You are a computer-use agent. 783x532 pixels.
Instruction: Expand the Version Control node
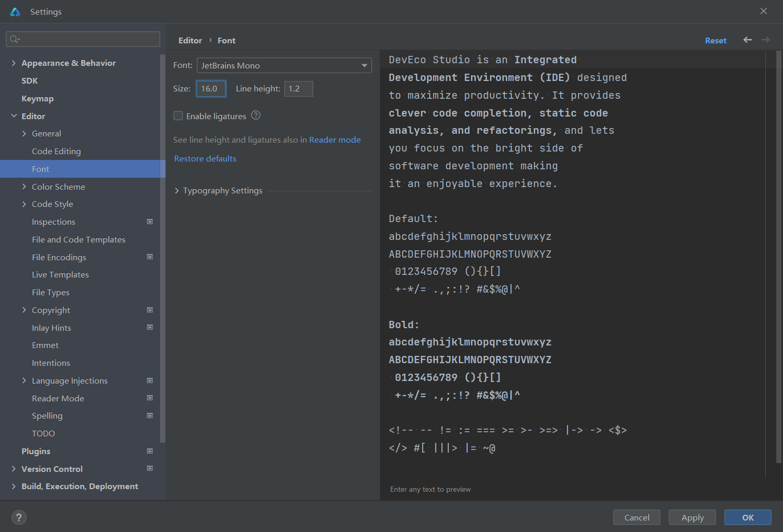tap(14, 469)
